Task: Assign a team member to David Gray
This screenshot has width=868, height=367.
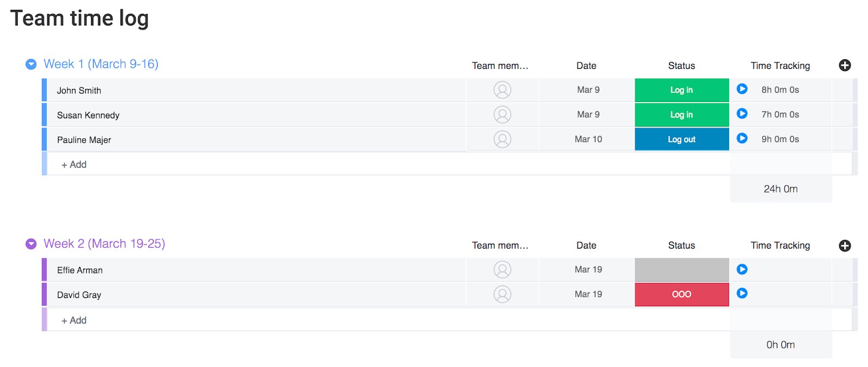Action: [x=502, y=294]
